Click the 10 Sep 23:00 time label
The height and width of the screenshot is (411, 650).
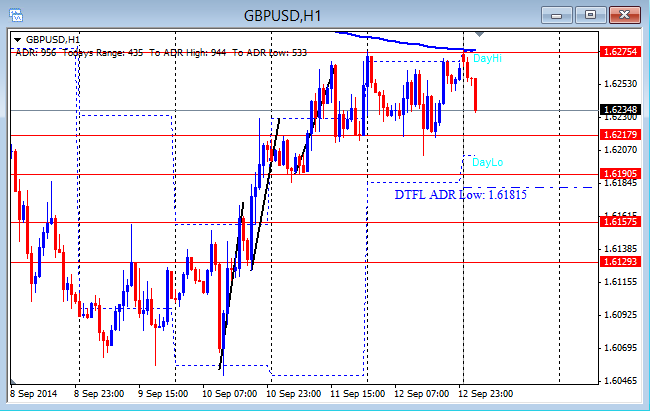293,394
